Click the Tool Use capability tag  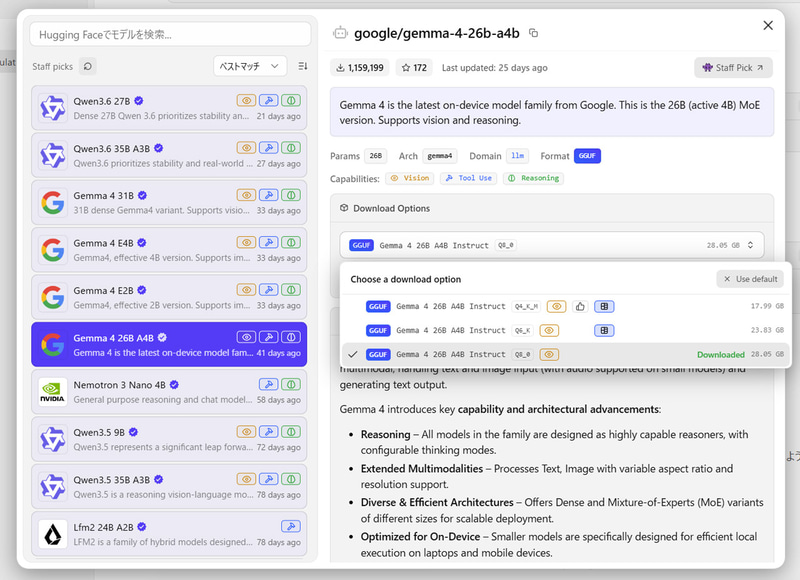468,178
